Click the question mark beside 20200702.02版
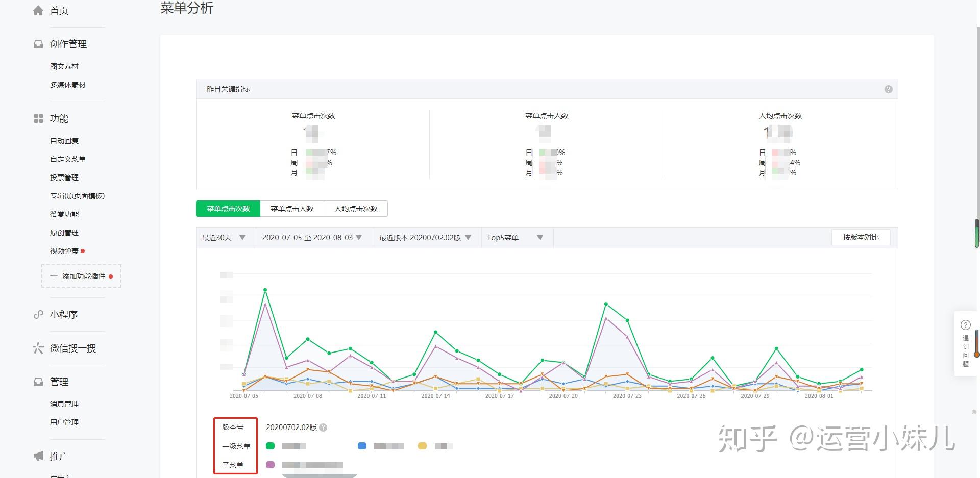Image resolution: width=980 pixels, height=478 pixels. pos(323,427)
